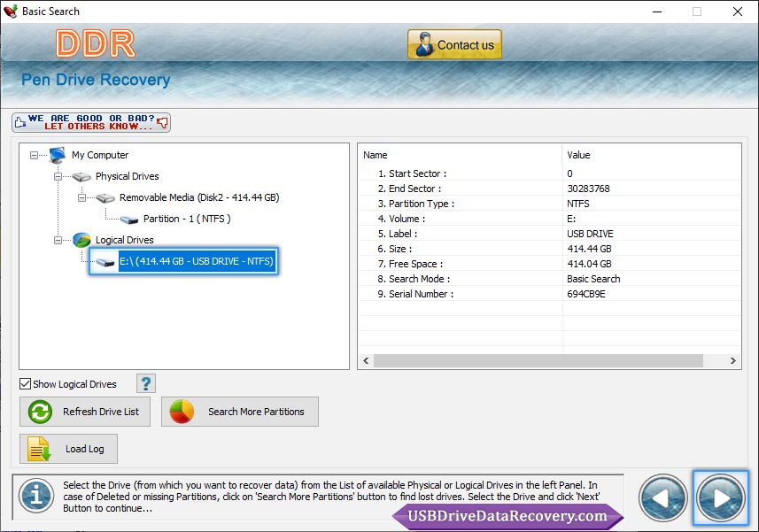The image size is (759, 532).
Task: Select the Serial Number value 694CB9E
Action: [585, 294]
